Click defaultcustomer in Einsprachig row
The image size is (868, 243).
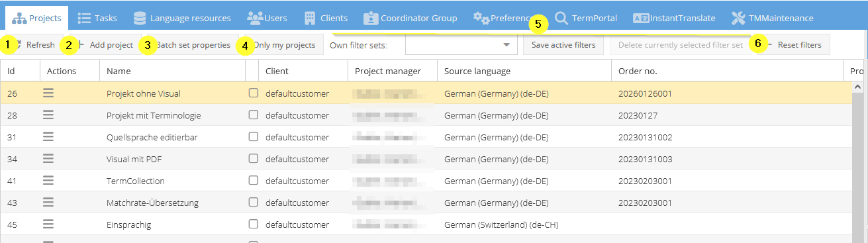[x=297, y=224]
